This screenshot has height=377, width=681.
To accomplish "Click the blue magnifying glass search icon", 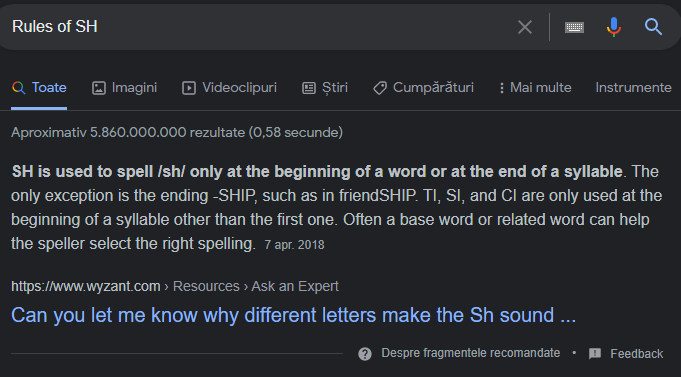I will (653, 27).
